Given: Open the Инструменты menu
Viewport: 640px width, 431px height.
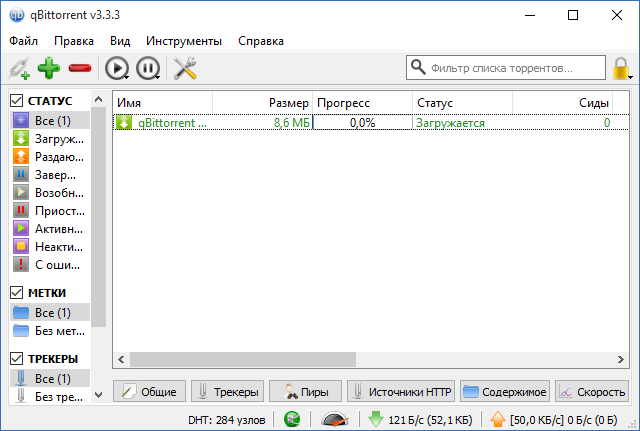Looking at the screenshot, I should pyautogui.click(x=184, y=41).
